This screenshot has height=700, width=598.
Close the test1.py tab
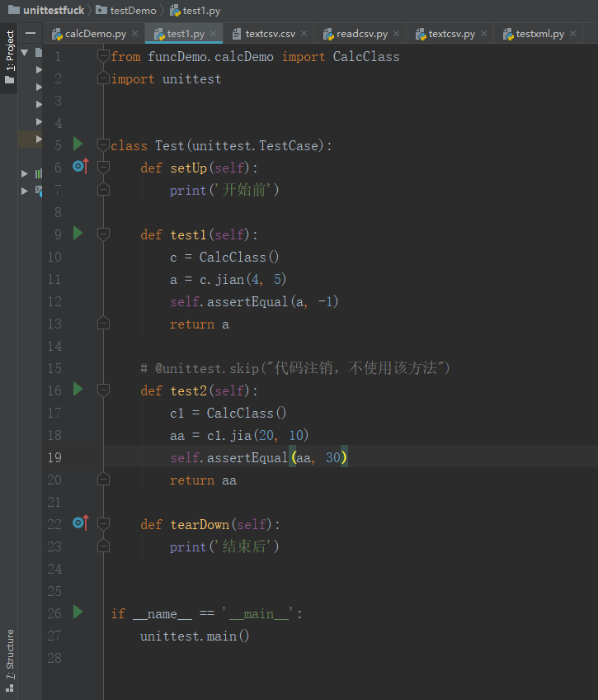tap(214, 34)
